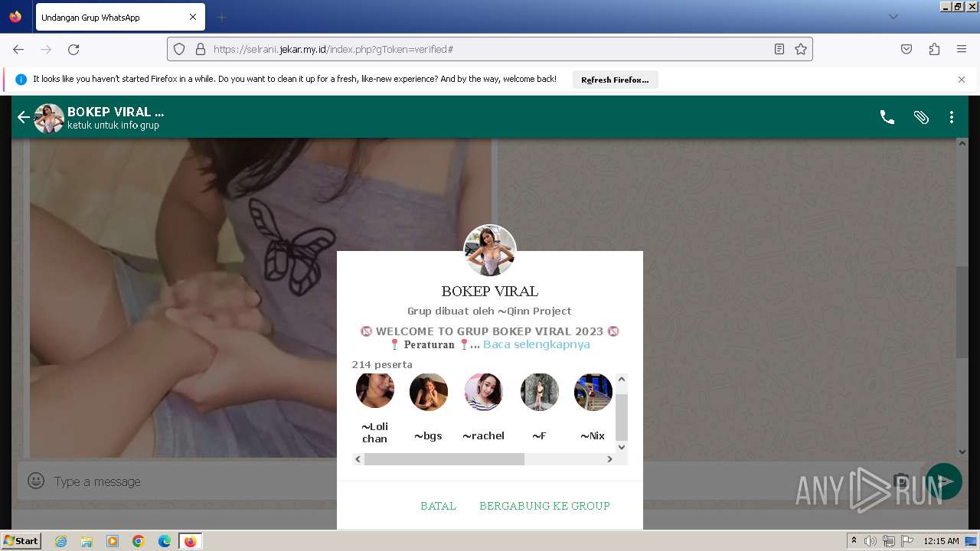Click BATAL to cancel joining
Screen dimensions: 980x551
[438, 506]
